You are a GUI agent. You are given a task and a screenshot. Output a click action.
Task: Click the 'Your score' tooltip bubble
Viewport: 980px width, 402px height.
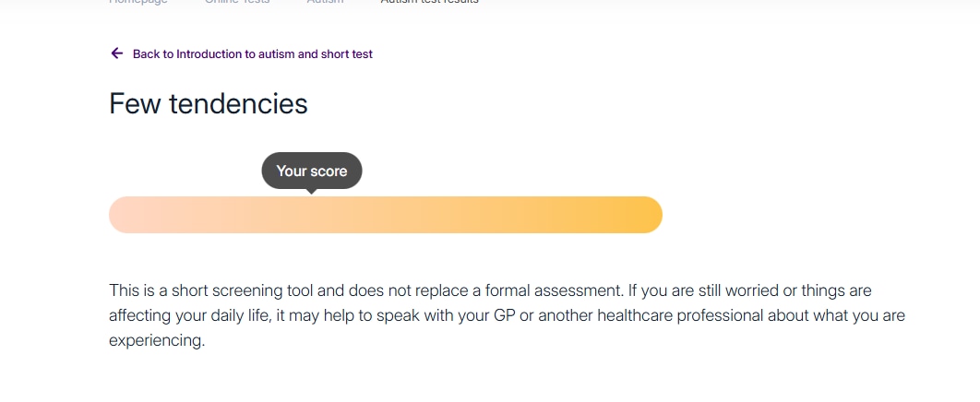(312, 171)
